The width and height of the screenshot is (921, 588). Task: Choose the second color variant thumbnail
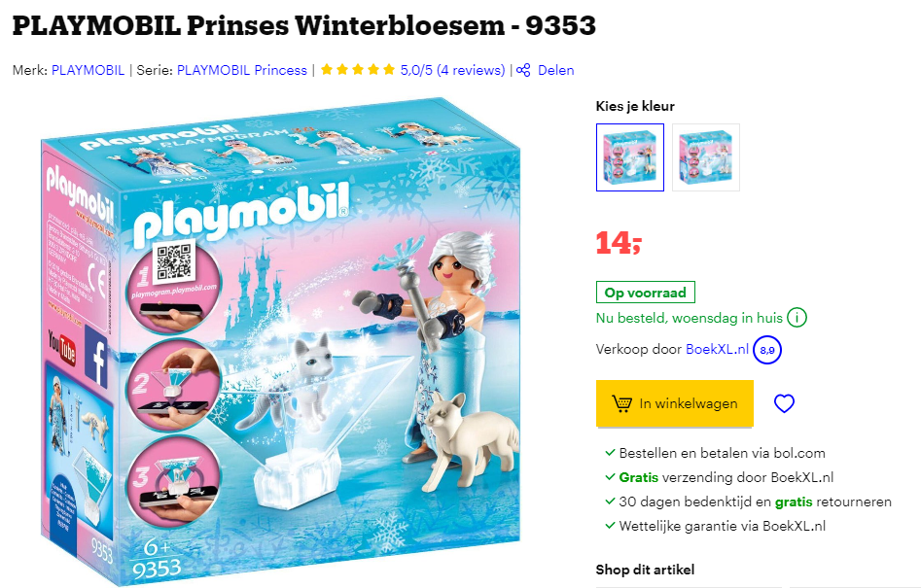706,157
